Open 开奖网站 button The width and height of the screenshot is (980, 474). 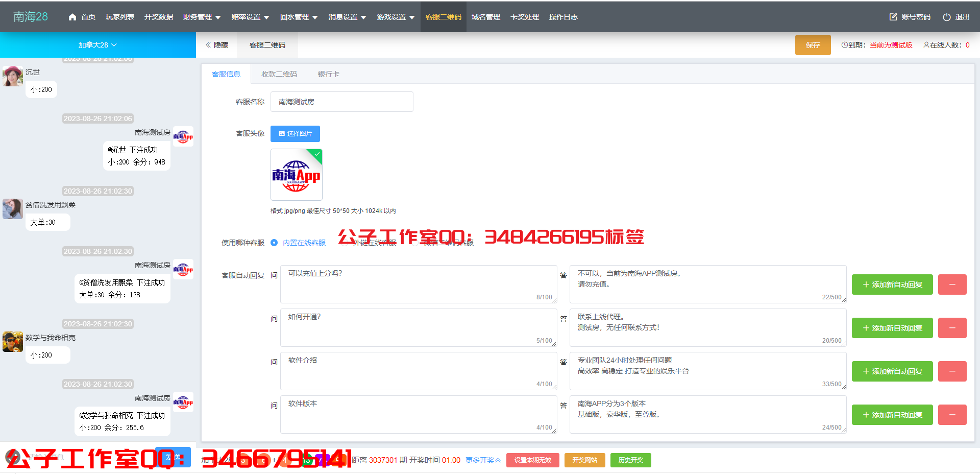pyautogui.click(x=585, y=460)
